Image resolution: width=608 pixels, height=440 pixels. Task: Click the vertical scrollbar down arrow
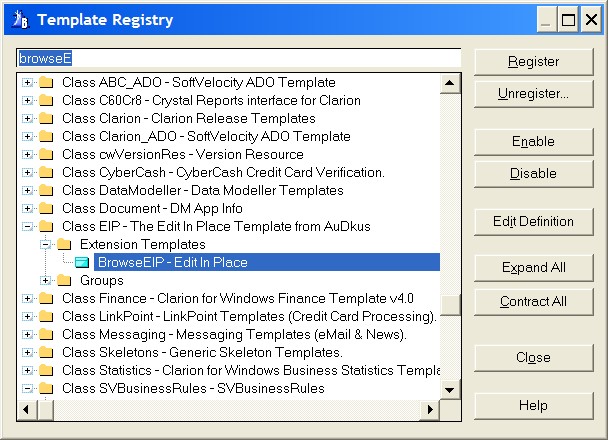(450, 390)
